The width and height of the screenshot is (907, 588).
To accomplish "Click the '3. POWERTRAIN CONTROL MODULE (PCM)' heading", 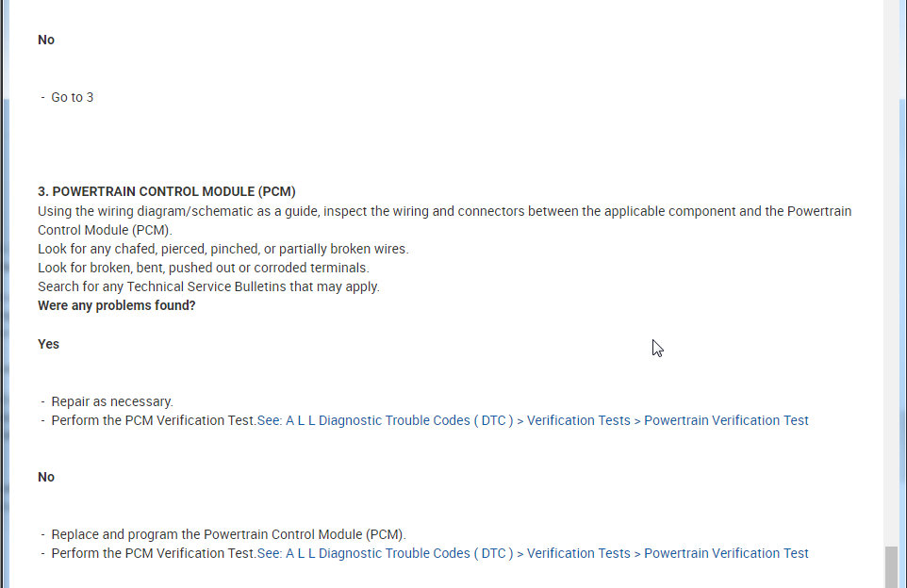I will (x=167, y=191).
